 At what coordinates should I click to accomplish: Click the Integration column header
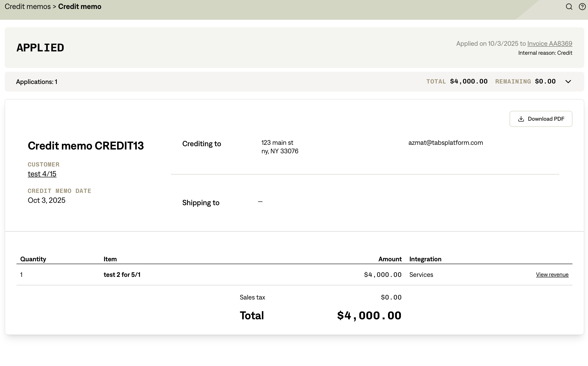[x=425, y=259]
